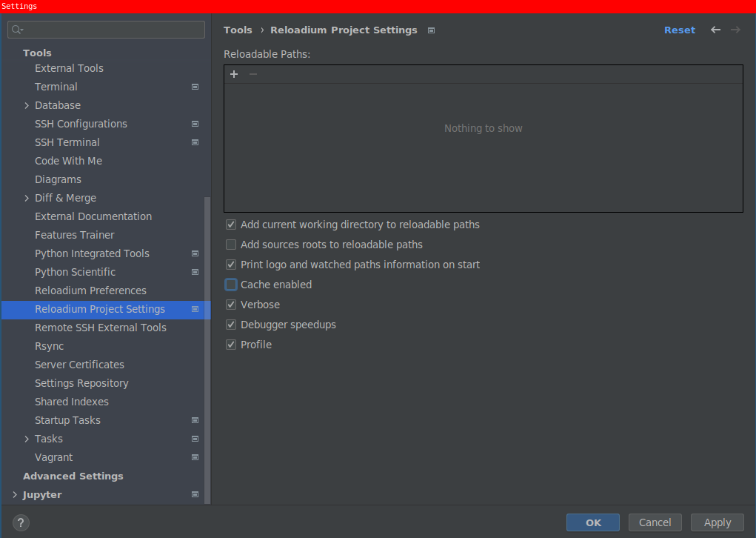Select Features Trainer

coord(74,235)
